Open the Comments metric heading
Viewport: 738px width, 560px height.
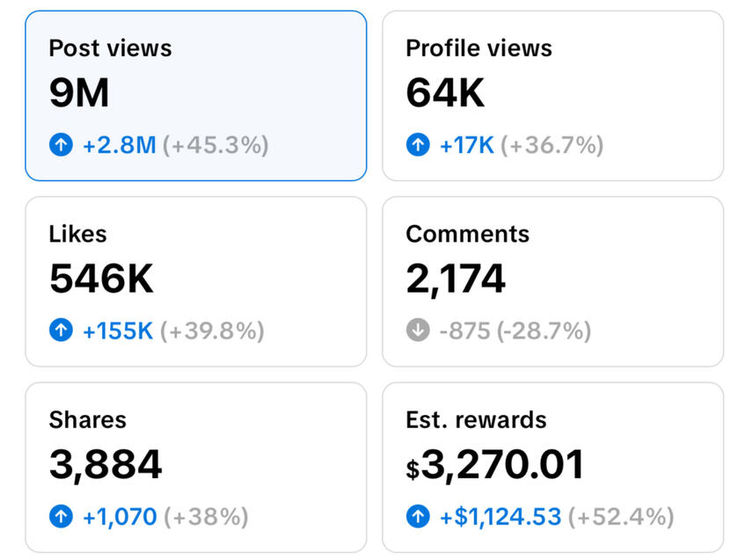click(467, 234)
